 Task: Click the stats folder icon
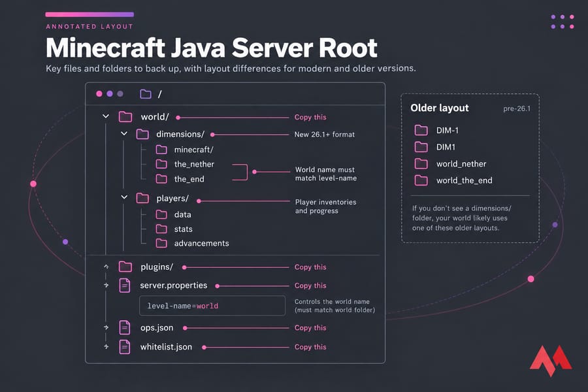click(x=161, y=229)
